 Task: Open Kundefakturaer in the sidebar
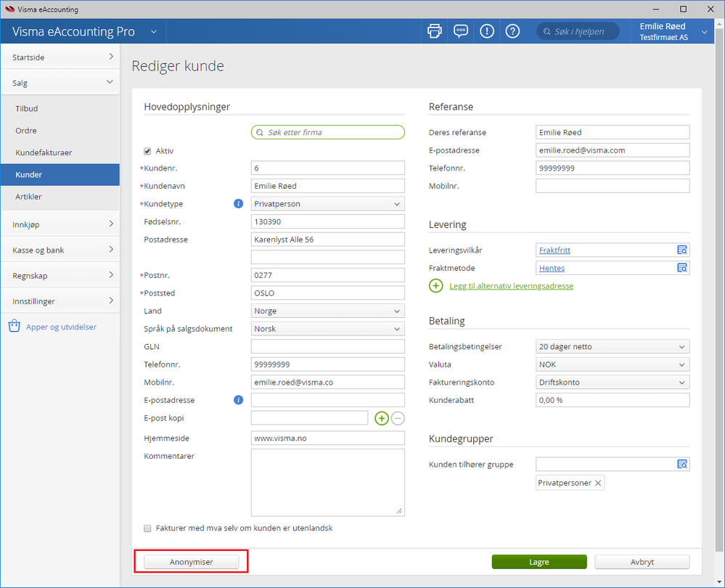[x=44, y=153]
